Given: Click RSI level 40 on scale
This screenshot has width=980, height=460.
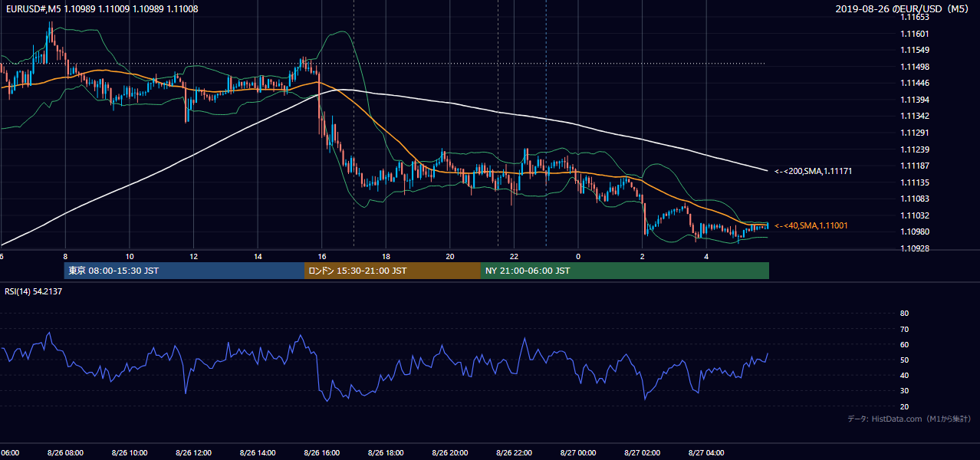Looking at the screenshot, I should (x=904, y=375).
